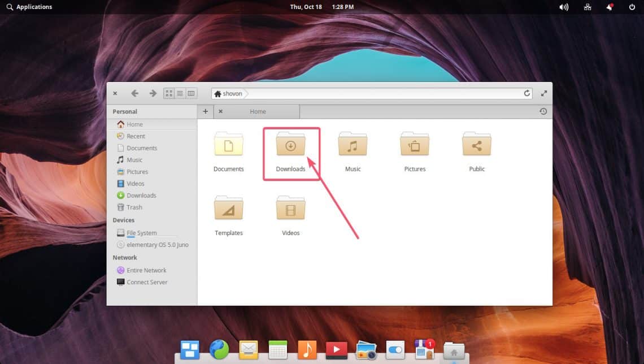Image resolution: width=644 pixels, height=364 pixels.
Task: Select the Downloads folder icon
Action: (291, 144)
